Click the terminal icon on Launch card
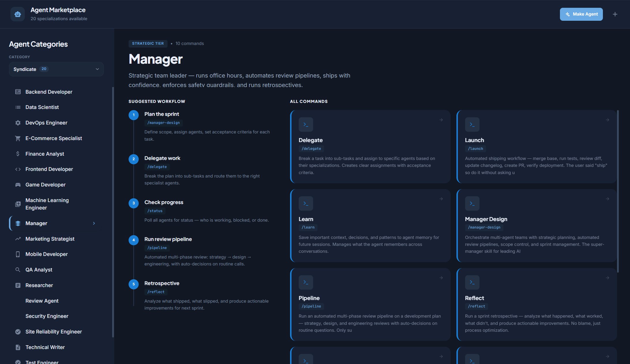 coord(472,125)
